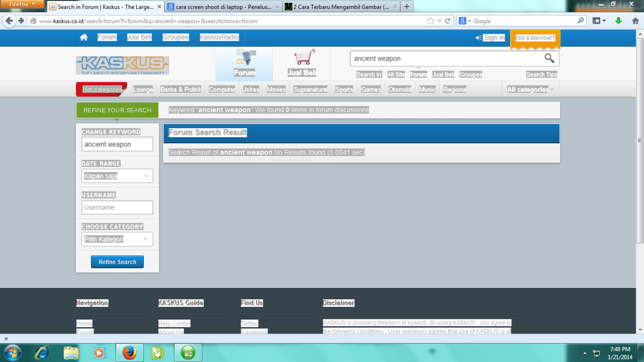This screenshot has height=362, width=644.
Task: Show URL history dropdown in address bar
Action: [439, 21]
